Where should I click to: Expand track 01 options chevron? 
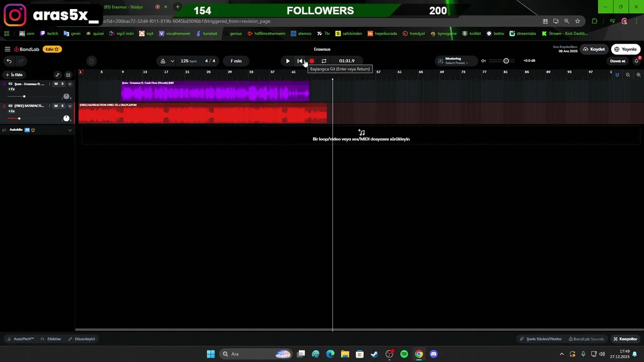70,84
